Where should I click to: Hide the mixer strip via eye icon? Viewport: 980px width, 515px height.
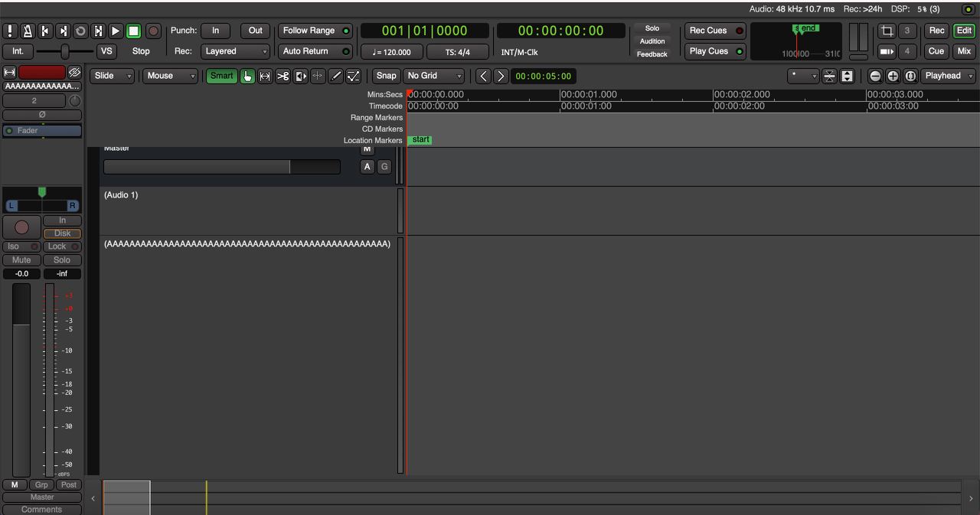pos(74,73)
